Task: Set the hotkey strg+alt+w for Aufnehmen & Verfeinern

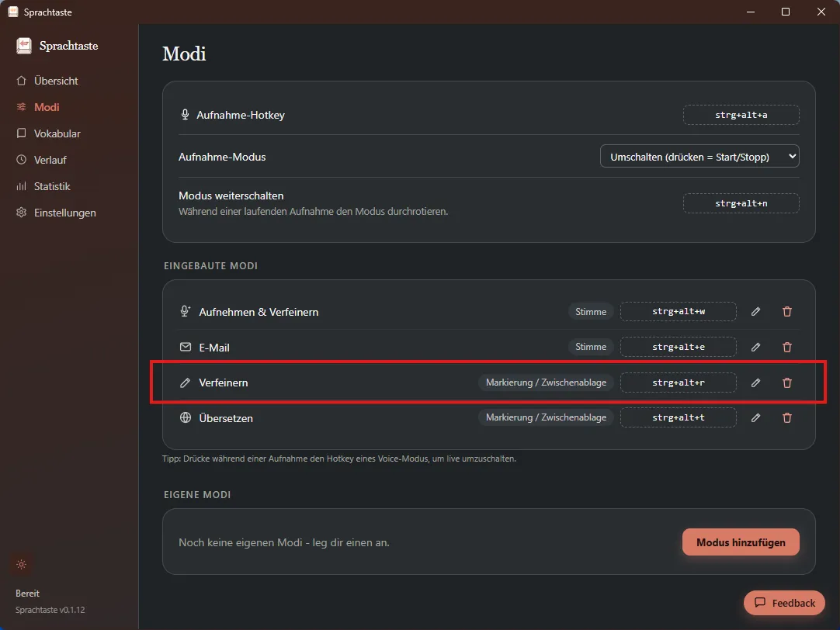Action: tap(679, 312)
